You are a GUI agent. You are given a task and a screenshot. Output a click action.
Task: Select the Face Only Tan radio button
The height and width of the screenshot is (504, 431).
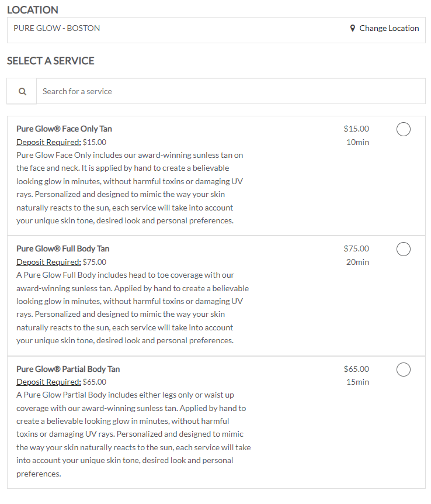coord(403,129)
